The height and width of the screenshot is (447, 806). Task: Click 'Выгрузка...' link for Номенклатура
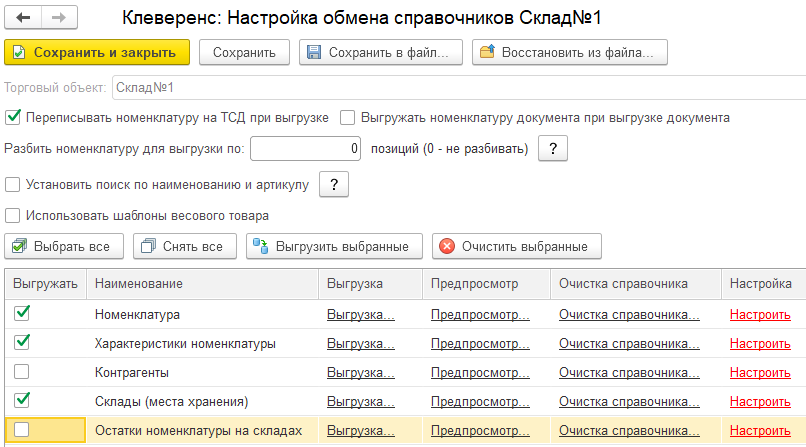pyautogui.click(x=361, y=314)
